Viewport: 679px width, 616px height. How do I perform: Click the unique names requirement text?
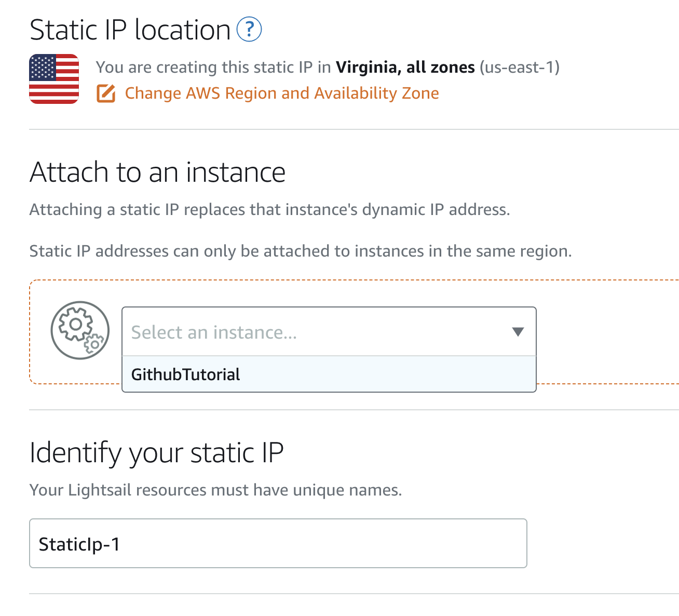215,490
